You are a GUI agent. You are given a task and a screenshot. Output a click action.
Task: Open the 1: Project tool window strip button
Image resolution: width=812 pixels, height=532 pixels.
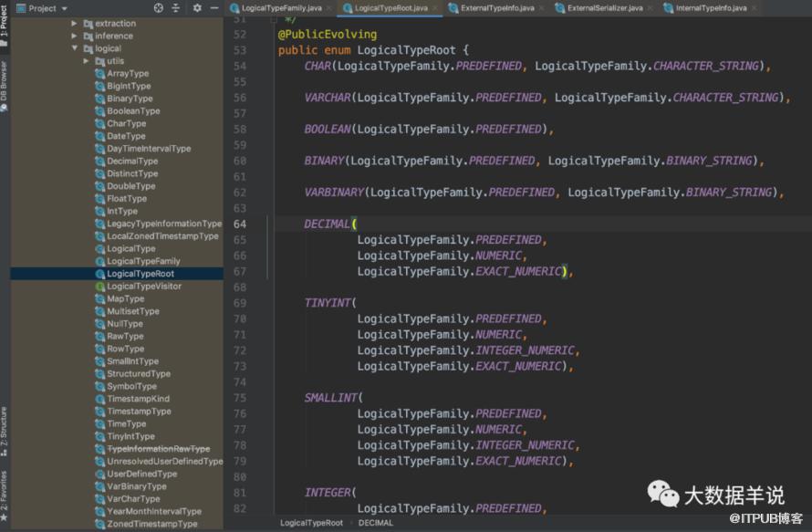pyautogui.click(x=5, y=26)
